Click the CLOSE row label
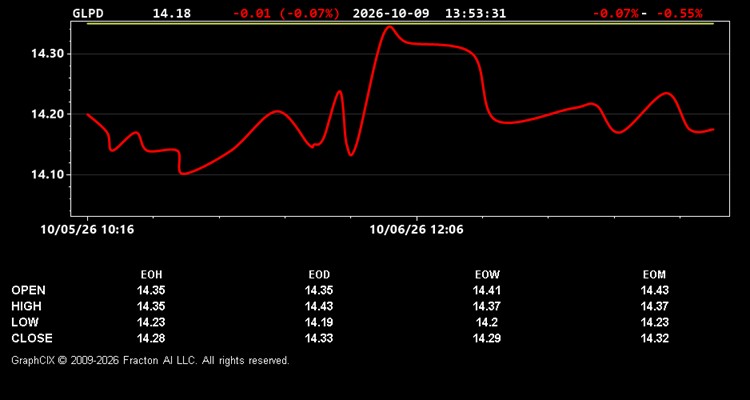The width and height of the screenshot is (750, 400). coord(32,338)
